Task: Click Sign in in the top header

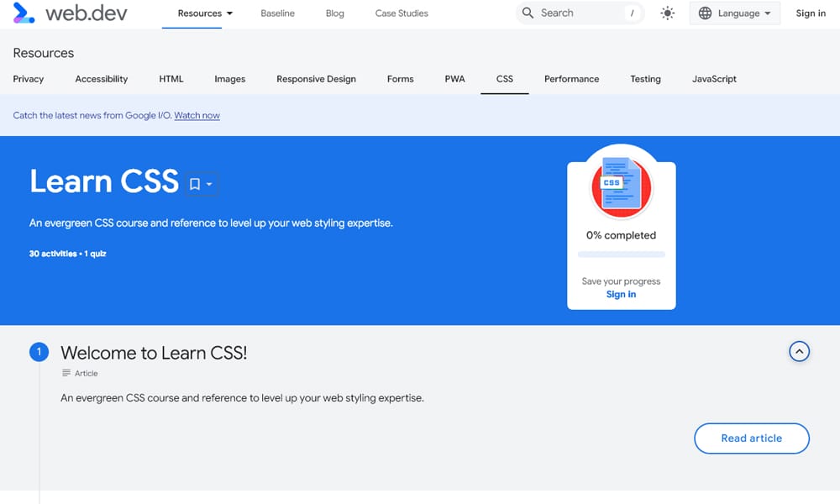Action: coord(811,13)
